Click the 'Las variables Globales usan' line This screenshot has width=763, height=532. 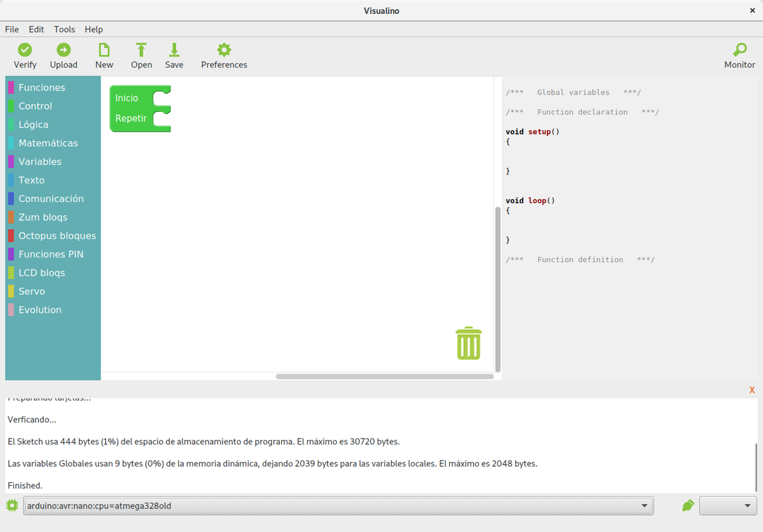point(272,463)
